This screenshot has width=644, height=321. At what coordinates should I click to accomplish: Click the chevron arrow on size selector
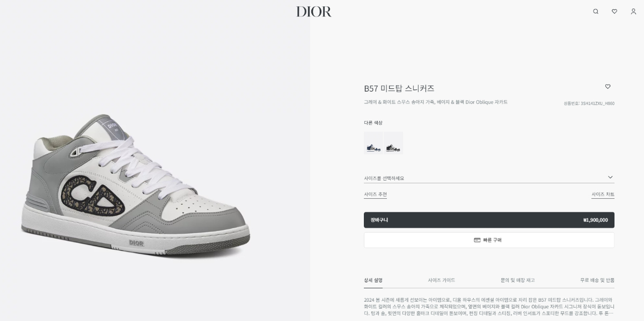pyautogui.click(x=610, y=177)
